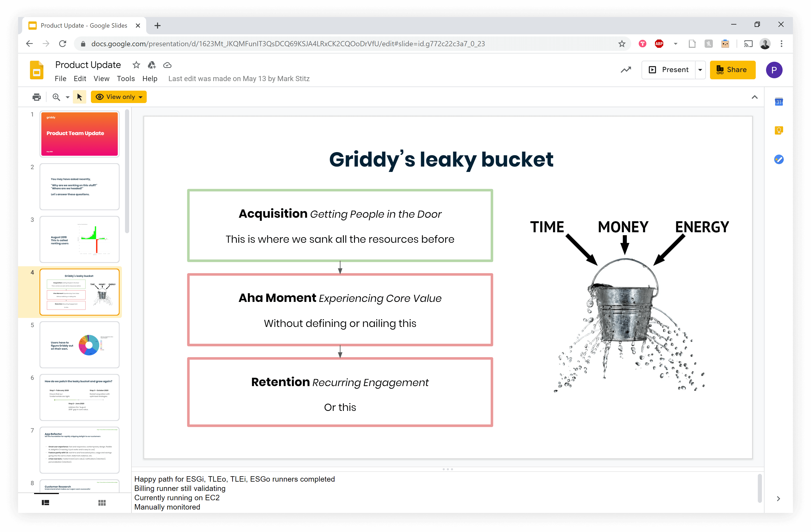
Task: Select slide 8 Customer Research thumbnail
Action: (79, 486)
